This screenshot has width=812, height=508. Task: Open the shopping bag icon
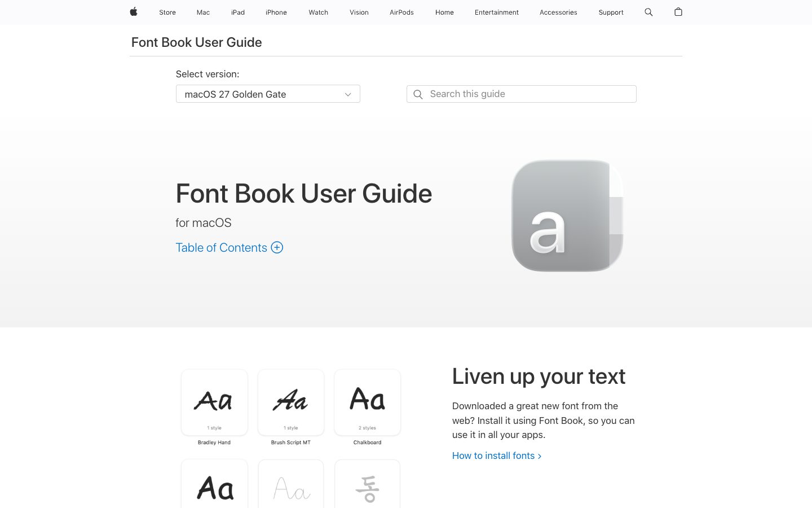click(x=678, y=12)
